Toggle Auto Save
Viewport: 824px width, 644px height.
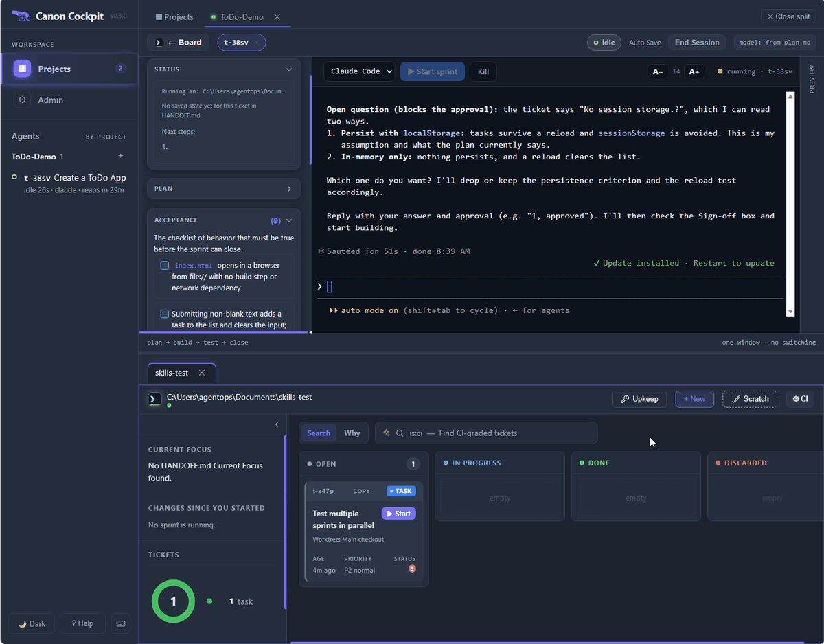point(645,43)
